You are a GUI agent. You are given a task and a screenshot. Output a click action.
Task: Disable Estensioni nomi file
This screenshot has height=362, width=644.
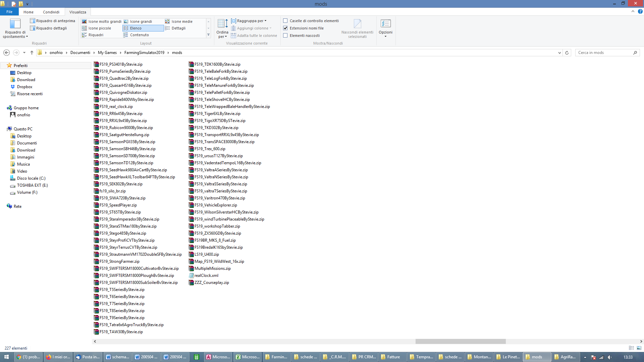pyautogui.click(x=285, y=28)
